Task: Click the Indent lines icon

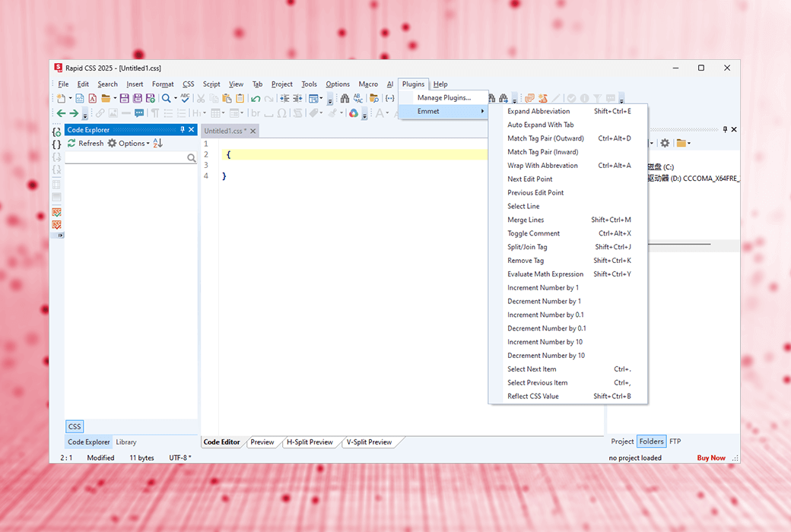Action: (284, 98)
